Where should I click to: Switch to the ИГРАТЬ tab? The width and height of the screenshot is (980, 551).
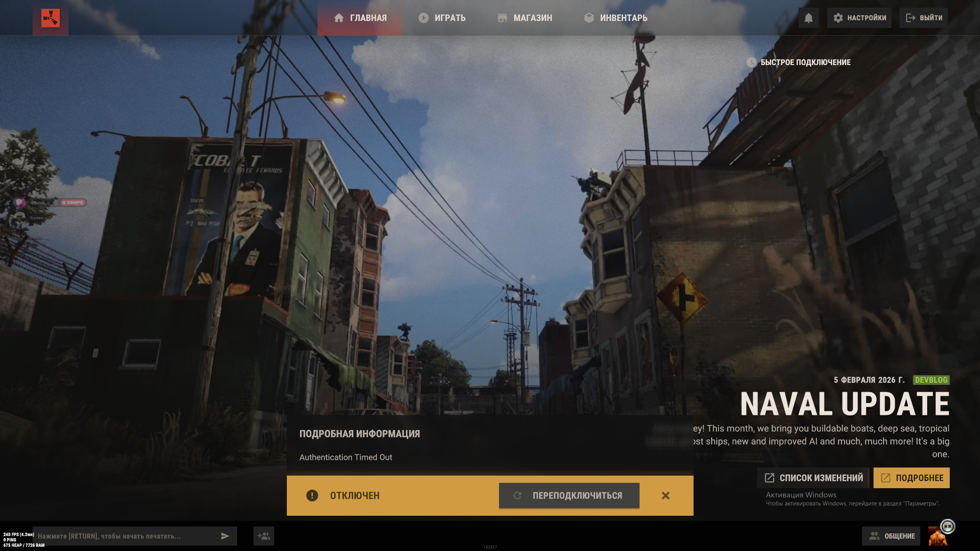[442, 18]
